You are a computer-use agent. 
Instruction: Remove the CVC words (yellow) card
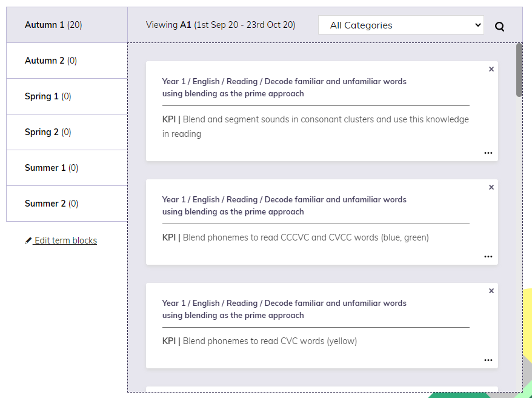click(491, 291)
